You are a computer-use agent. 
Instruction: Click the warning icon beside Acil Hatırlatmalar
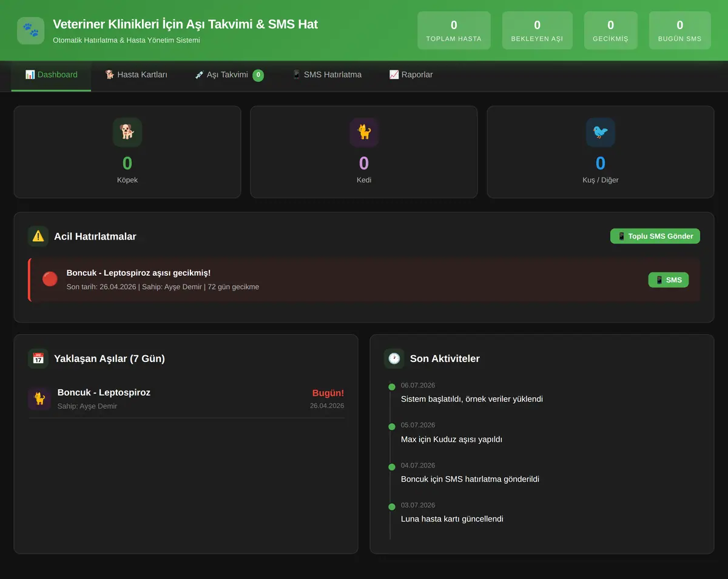[x=38, y=236]
